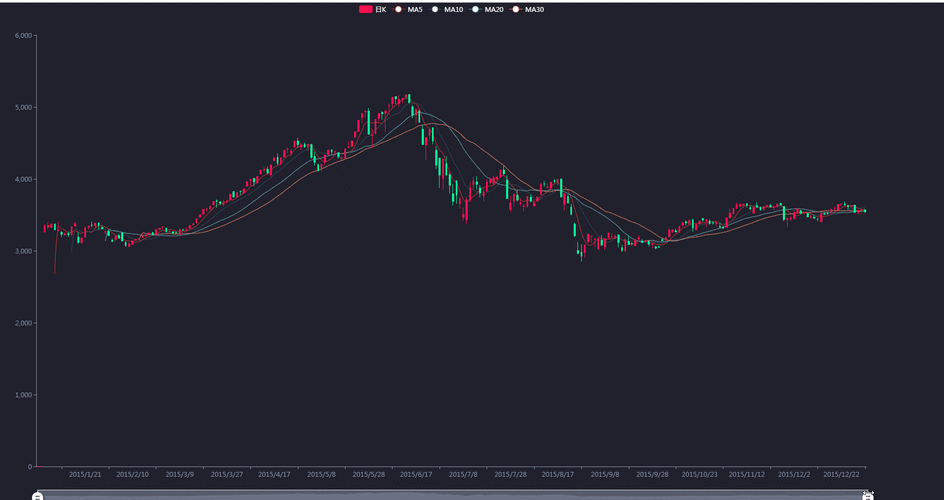Hide the MA30 moving average line
Viewport: 944px width, 500px height.
[x=534, y=9]
